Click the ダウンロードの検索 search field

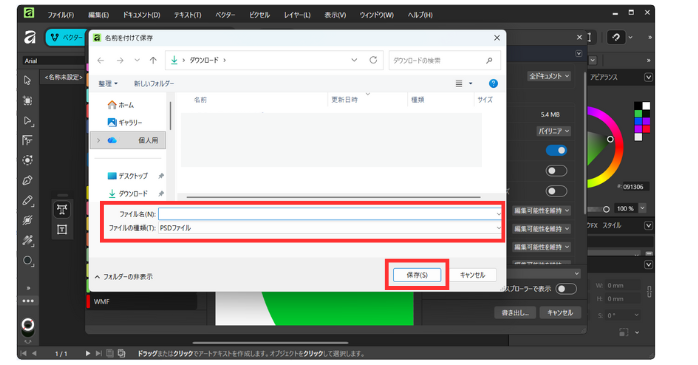pos(444,60)
